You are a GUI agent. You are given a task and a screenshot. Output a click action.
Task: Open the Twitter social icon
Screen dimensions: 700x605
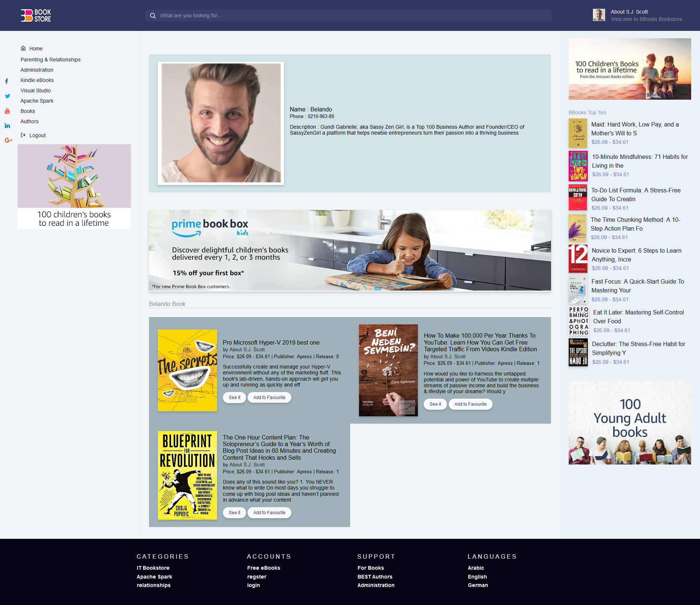[7, 96]
